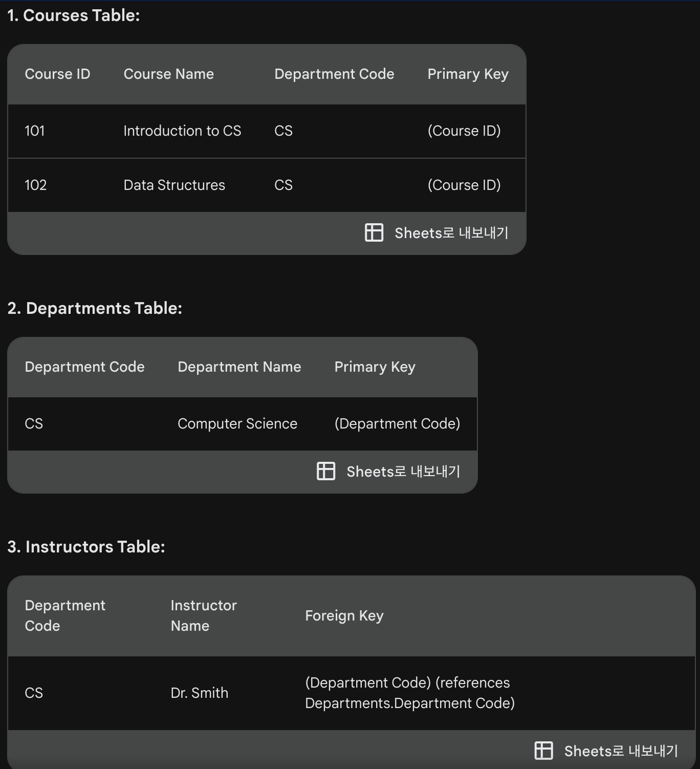Image resolution: width=700 pixels, height=769 pixels.
Task: Select the '1. Courses Table:' heading
Action: click(74, 15)
